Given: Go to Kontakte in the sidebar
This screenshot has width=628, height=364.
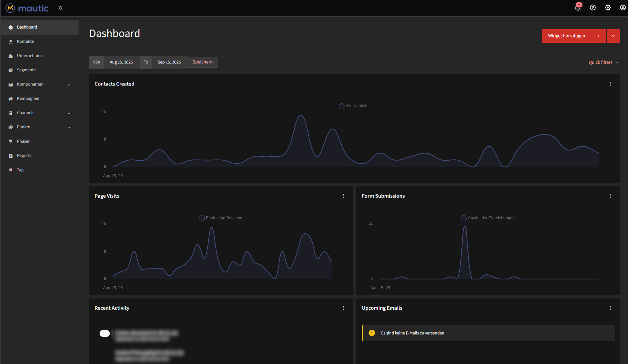Looking at the screenshot, I should (x=26, y=41).
